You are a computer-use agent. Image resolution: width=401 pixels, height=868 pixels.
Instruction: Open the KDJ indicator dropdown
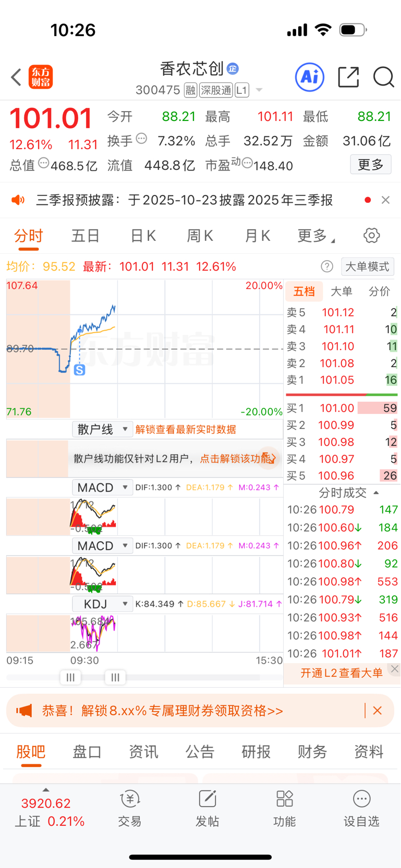102,604
